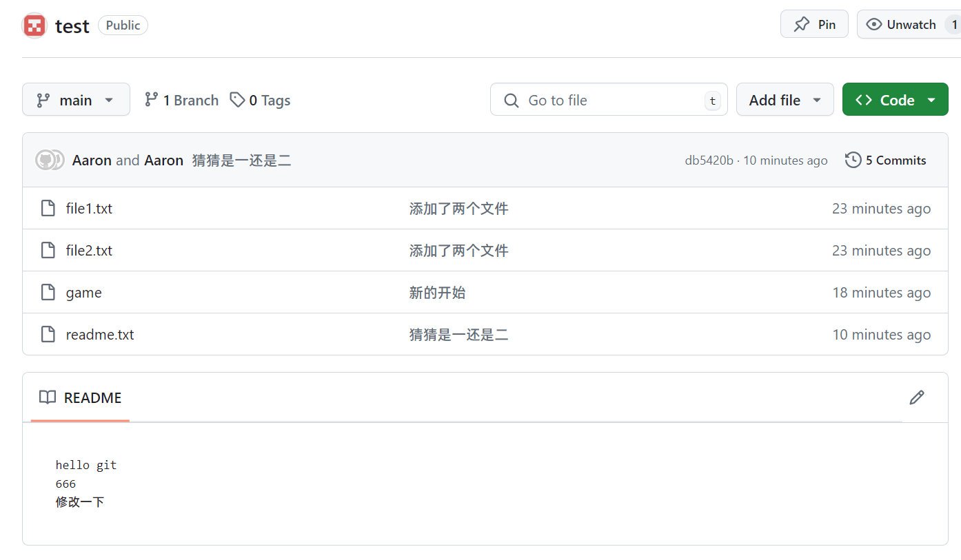Screen dimensions: 961x560
Task: Click the tag icon beside 0 Tags
Action: click(237, 100)
